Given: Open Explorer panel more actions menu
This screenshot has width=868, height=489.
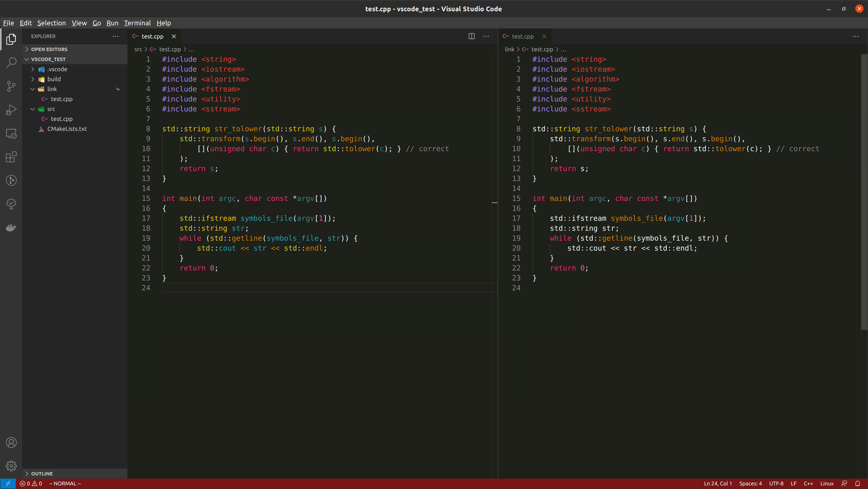Looking at the screenshot, I should pyautogui.click(x=116, y=36).
